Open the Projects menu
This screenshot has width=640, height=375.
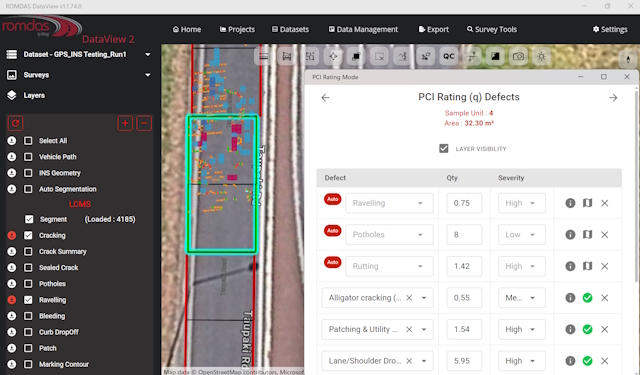click(x=237, y=29)
